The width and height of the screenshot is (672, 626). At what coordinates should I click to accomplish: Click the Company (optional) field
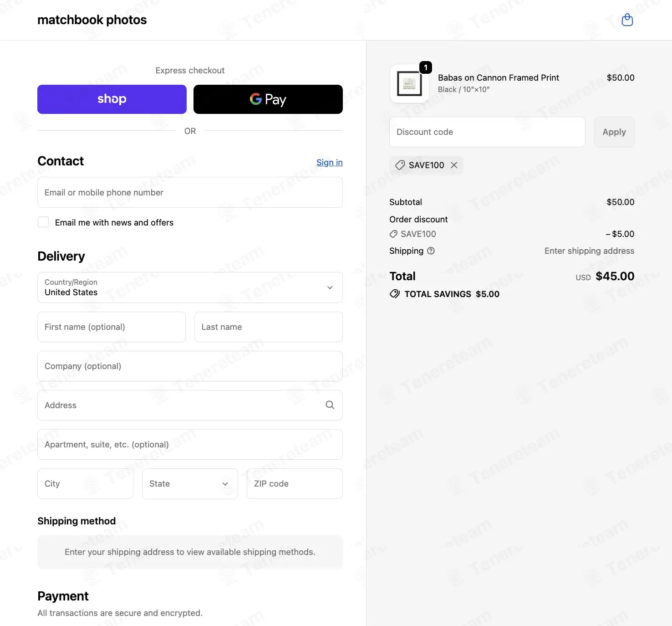click(190, 366)
